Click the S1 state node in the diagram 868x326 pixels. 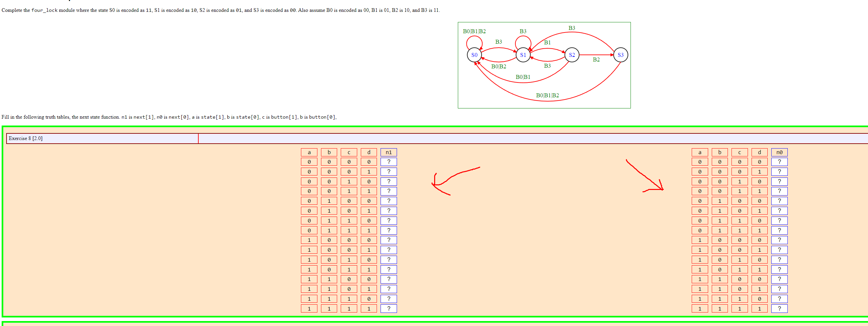(x=523, y=55)
